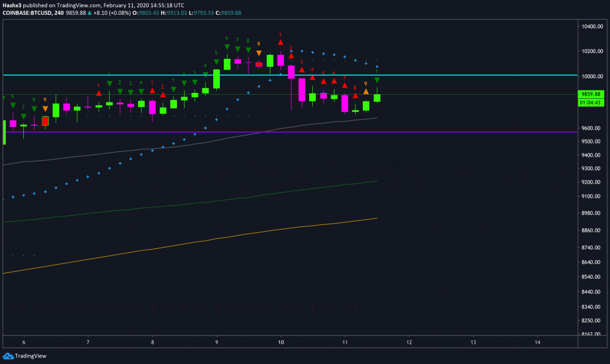This screenshot has width=610, height=364.
Task: Click the 240 interval value in header
Action: [x=59, y=13]
